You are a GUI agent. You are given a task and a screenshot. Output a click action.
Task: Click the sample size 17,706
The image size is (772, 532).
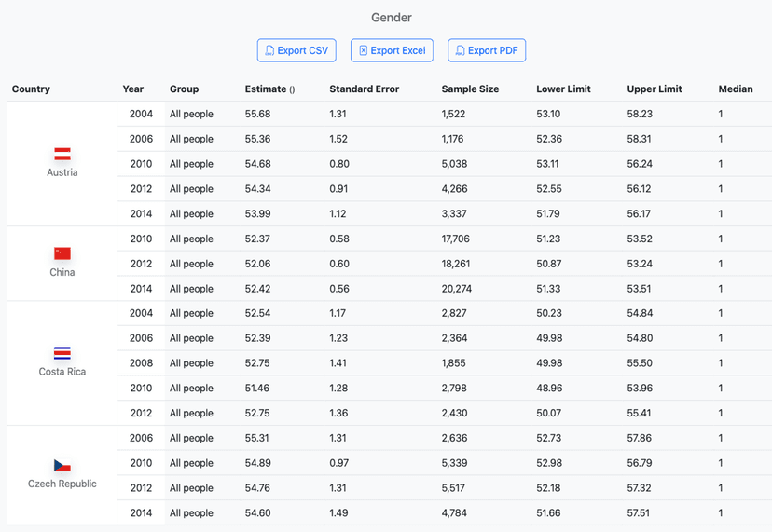pyautogui.click(x=455, y=239)
